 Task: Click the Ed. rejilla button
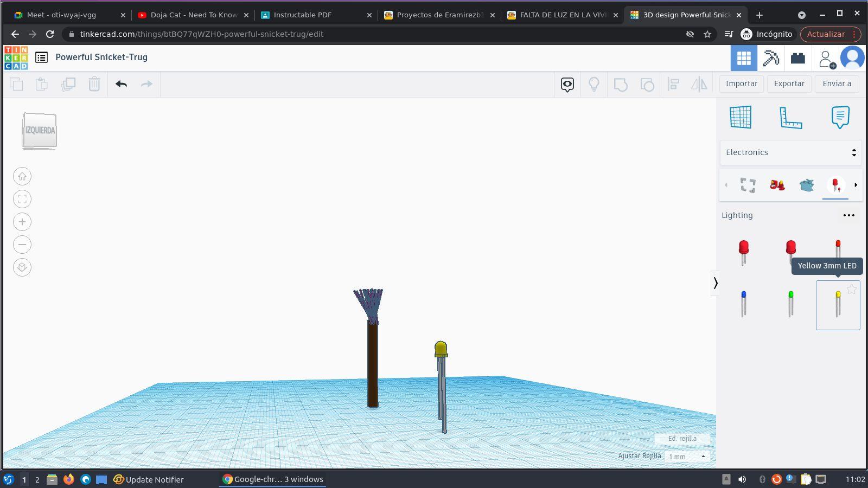click(x=682, y=439)
